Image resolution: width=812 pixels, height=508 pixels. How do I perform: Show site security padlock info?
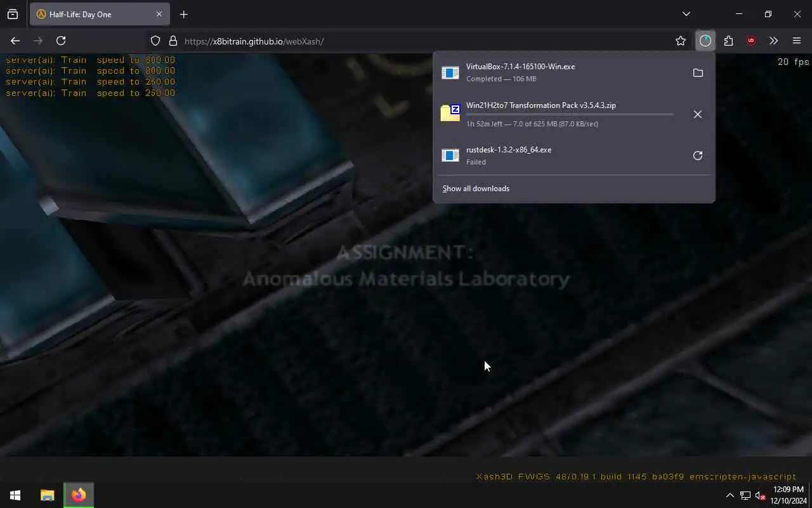[173, 41]
